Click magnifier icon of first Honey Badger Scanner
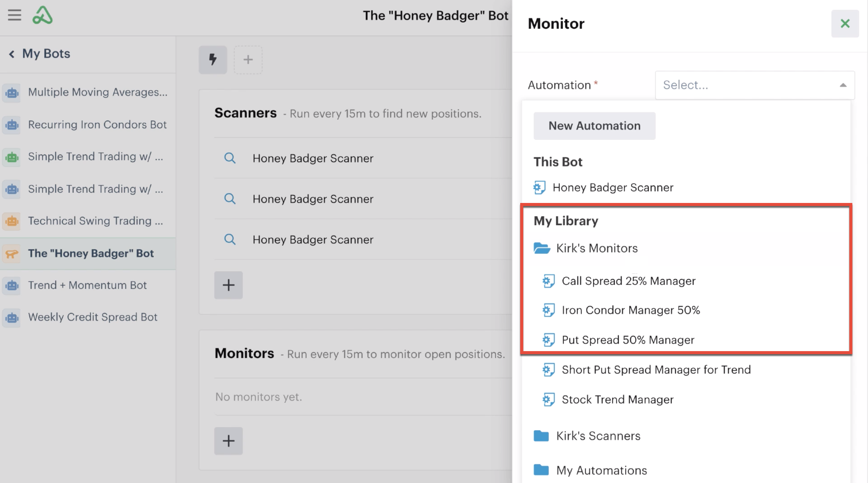868x483 pixels. pyautogui.click(x=230, y=158)
